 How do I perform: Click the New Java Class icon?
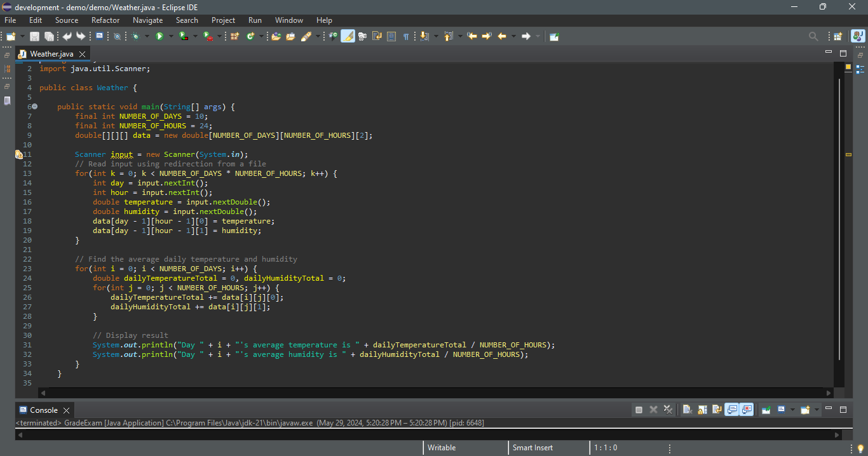pyautogui.click(x=250, y=37)
